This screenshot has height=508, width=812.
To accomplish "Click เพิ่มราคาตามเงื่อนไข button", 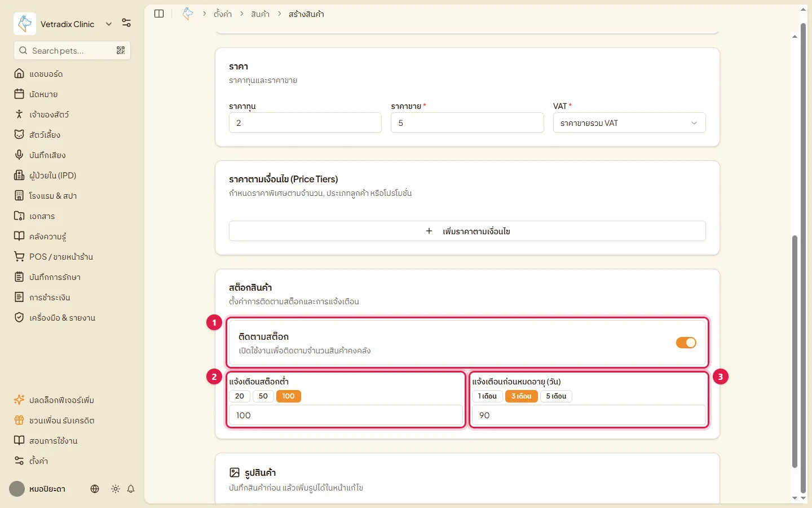I will coord(467,231).
